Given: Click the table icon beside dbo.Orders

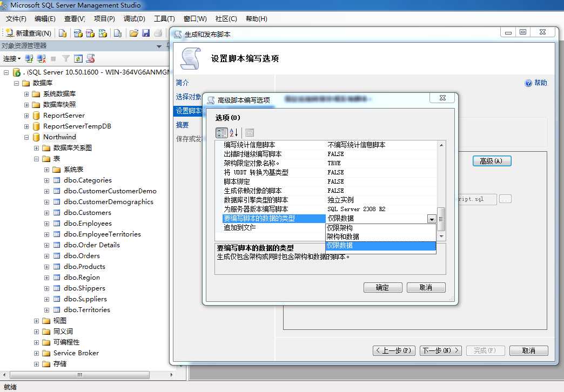Looking at the screenshot, I should pyautogui.click(x=57, y=256).
